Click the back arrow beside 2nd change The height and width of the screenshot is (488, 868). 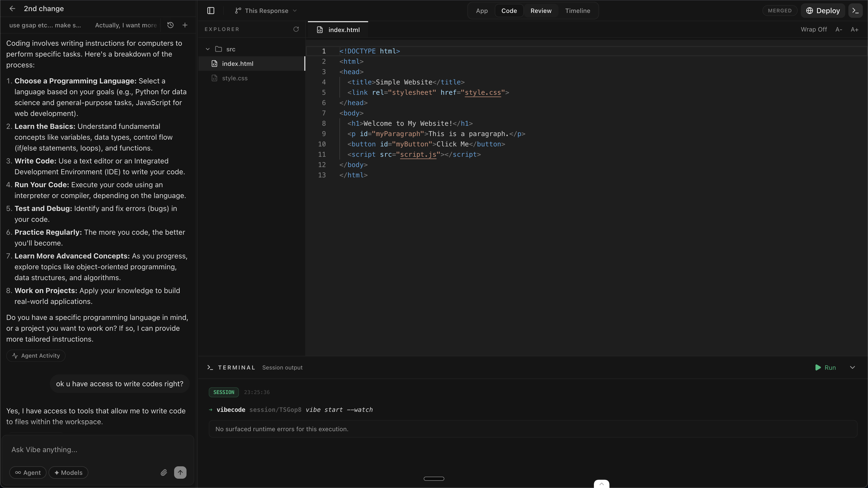12,9
